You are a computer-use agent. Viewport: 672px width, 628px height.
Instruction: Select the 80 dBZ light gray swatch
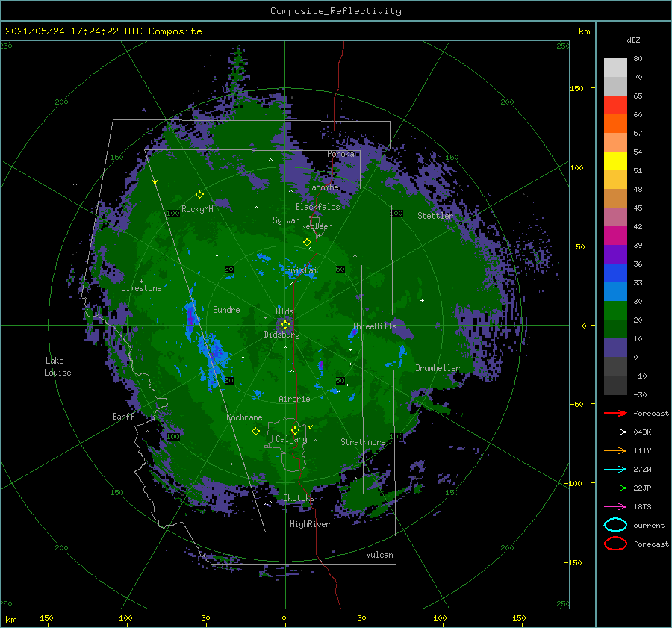(615, 67)
